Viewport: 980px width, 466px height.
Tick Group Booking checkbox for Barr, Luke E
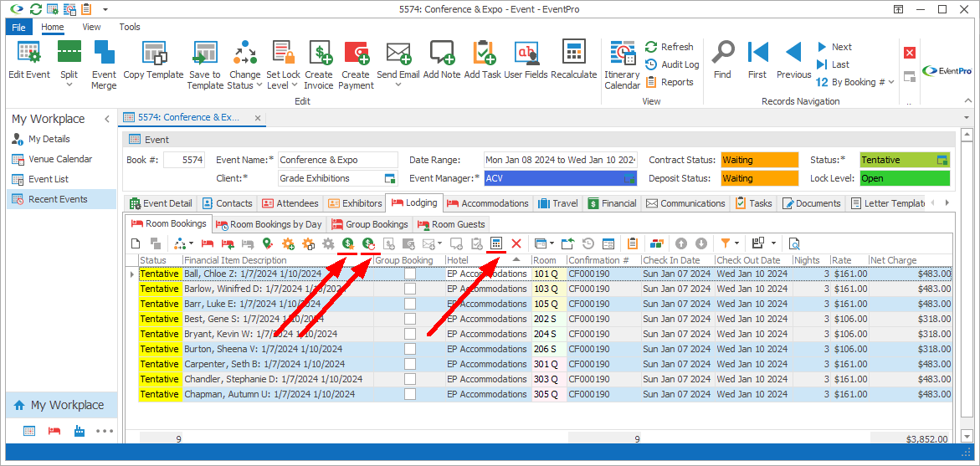coord(410,304)
